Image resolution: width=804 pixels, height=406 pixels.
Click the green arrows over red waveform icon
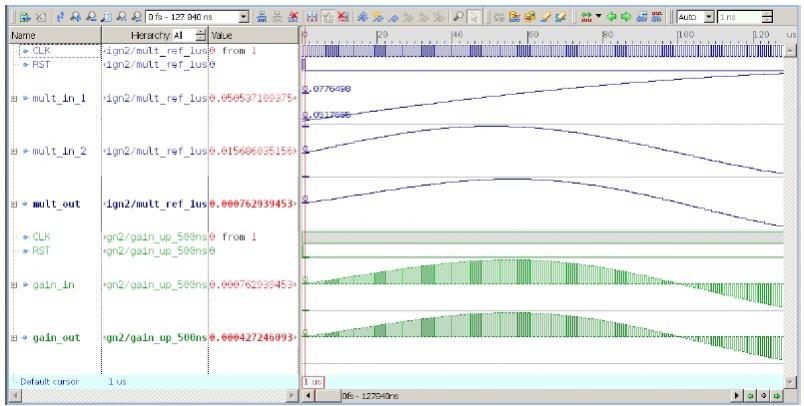tap(586, 17)
